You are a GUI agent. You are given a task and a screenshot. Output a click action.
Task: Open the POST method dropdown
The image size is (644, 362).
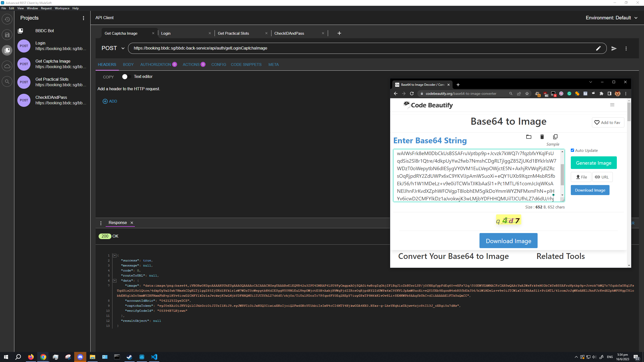113,48
